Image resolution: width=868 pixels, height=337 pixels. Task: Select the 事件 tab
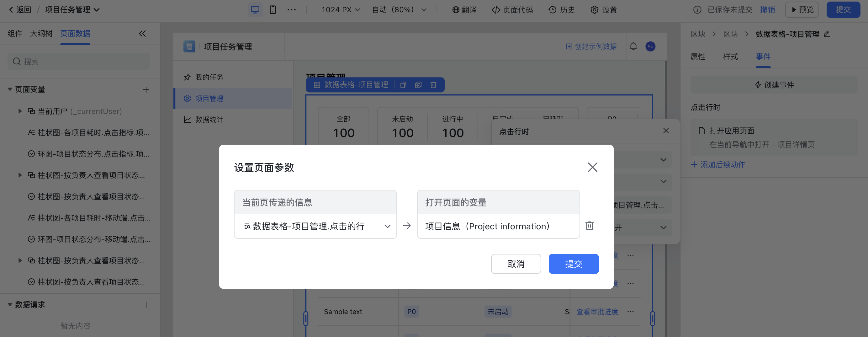763,56
